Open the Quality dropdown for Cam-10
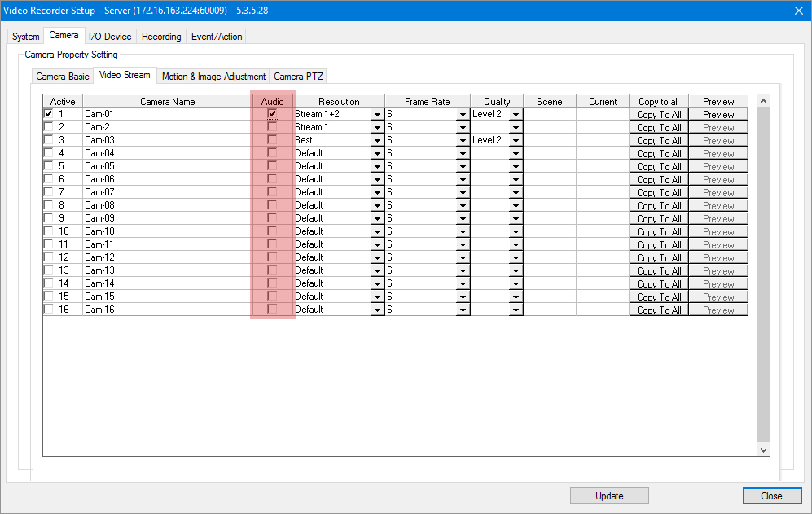This screenshot has height=514, width=812. [515, 232]
